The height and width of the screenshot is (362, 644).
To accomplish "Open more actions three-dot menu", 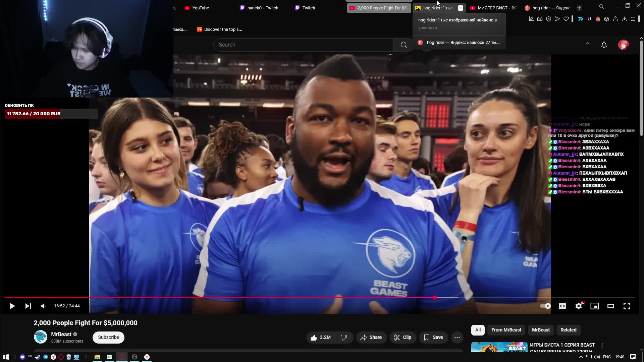I will (457, 338).
